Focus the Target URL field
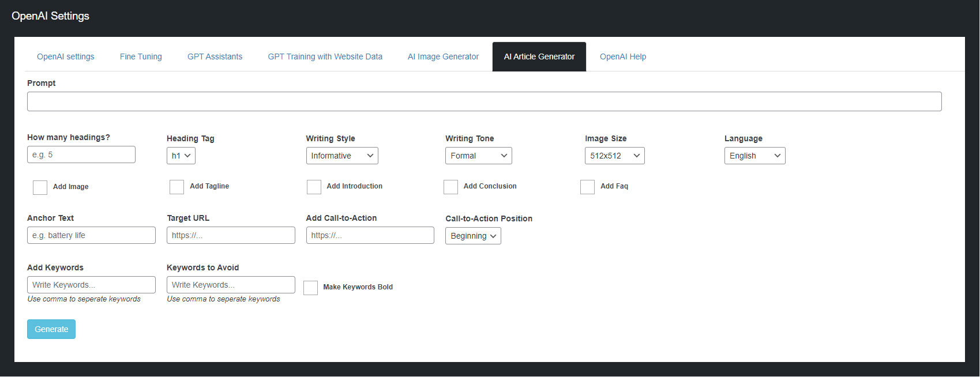 (231, 235)
